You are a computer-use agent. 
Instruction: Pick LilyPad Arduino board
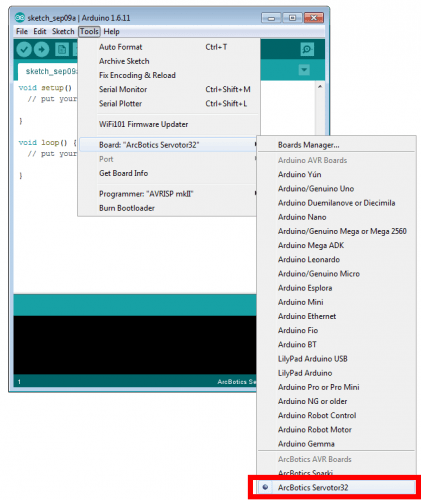tap(337, 373)
